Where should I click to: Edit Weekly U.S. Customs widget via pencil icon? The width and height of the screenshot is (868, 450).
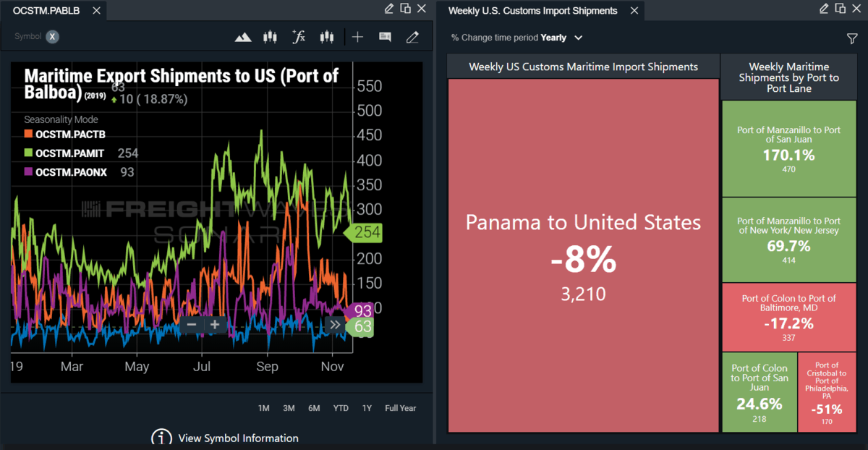824,9
